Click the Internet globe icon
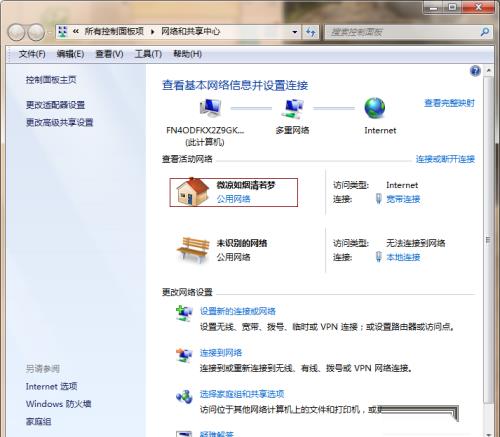 [375, 108]
